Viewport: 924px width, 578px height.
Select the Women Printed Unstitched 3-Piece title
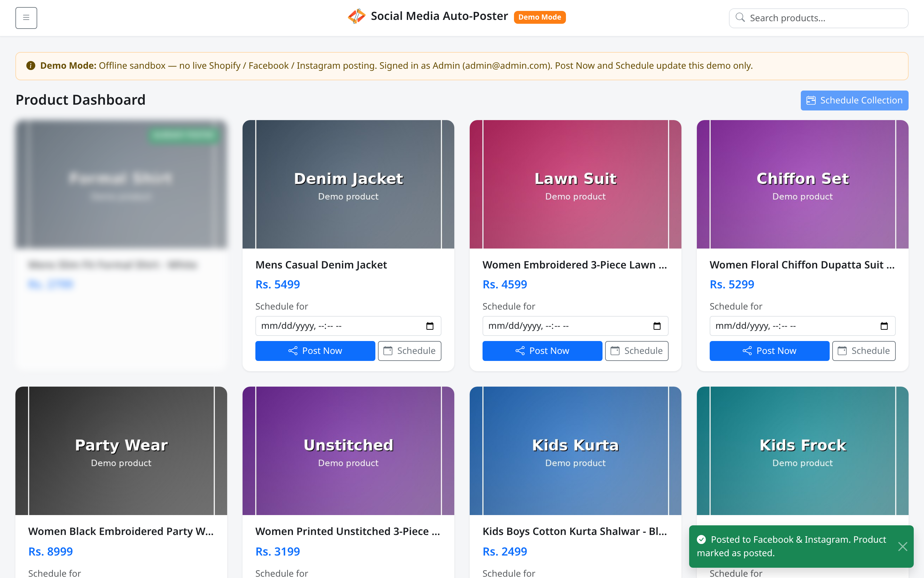347,531
